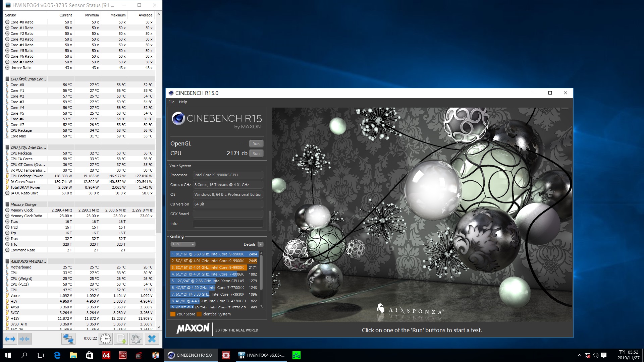Open the Windows Start menu

[8, 355]
